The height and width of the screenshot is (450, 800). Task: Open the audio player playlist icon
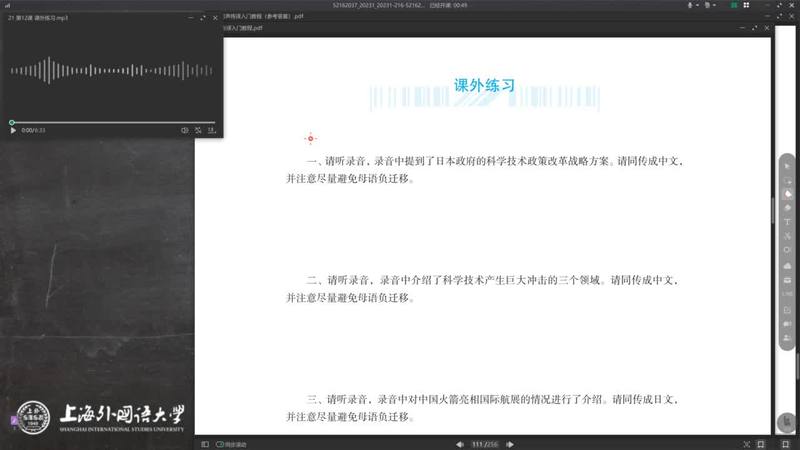[x=212, y=130]
